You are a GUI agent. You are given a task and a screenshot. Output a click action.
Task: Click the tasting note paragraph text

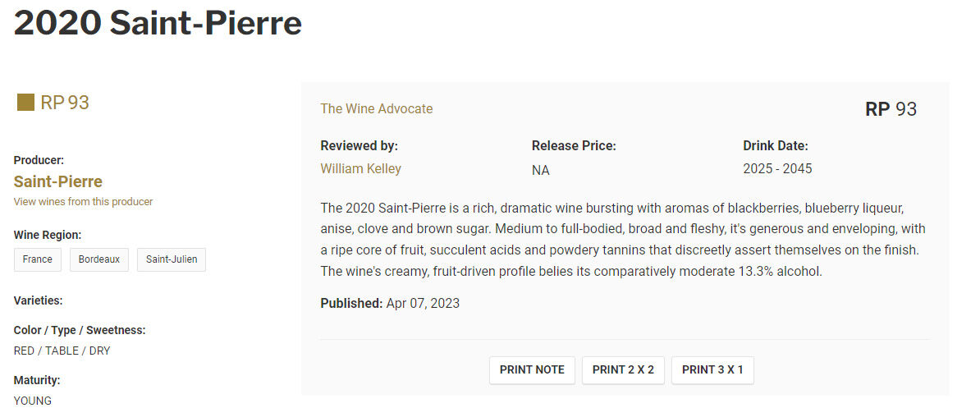point(622,239)
